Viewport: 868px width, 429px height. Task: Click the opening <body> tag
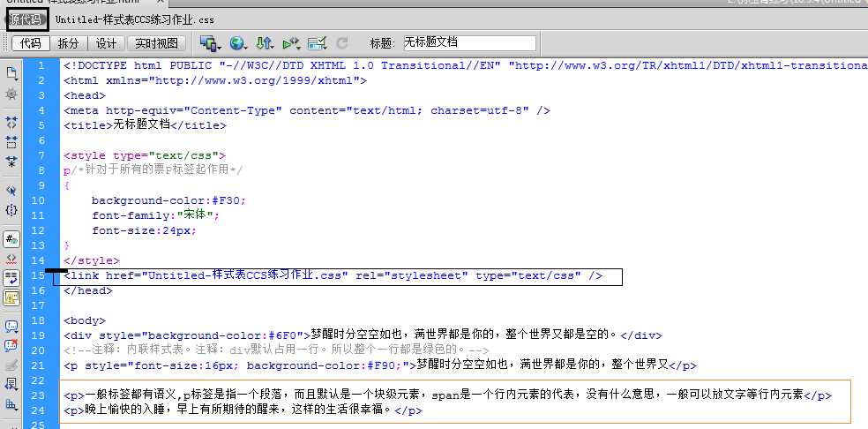click(84, 320)
